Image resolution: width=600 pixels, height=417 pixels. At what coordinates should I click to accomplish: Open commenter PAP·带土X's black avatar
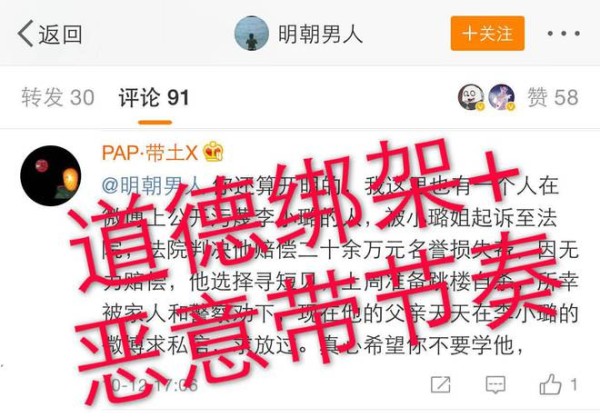pos(51,176)
